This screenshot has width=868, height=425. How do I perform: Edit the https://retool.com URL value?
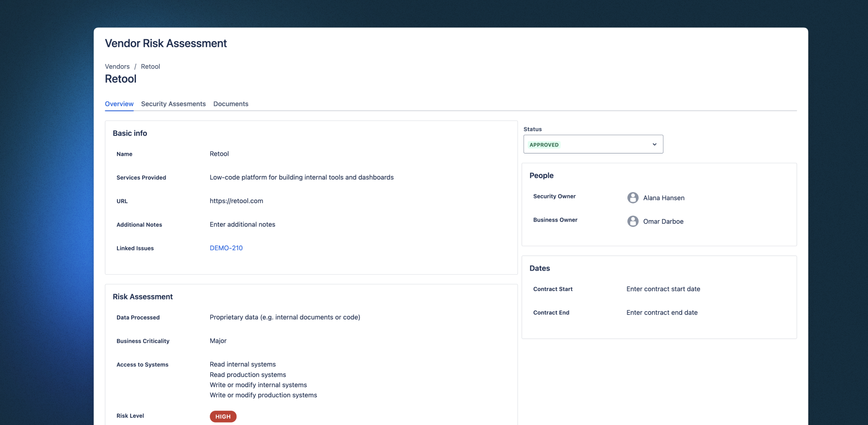[x=236, y=201]
